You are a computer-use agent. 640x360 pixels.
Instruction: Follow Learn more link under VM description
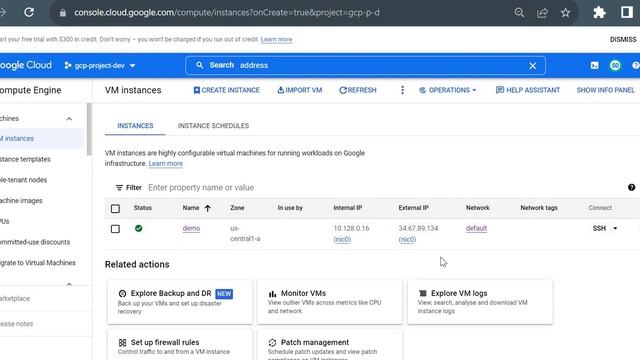coord(166,163)
